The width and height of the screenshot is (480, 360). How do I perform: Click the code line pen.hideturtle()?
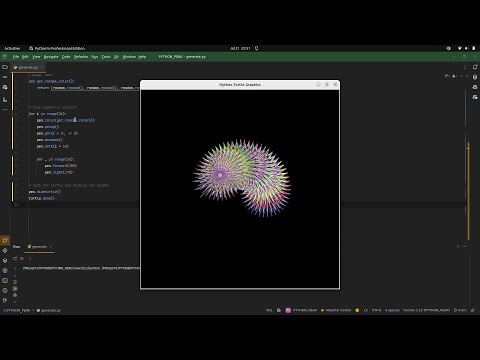tap(45, 192)
